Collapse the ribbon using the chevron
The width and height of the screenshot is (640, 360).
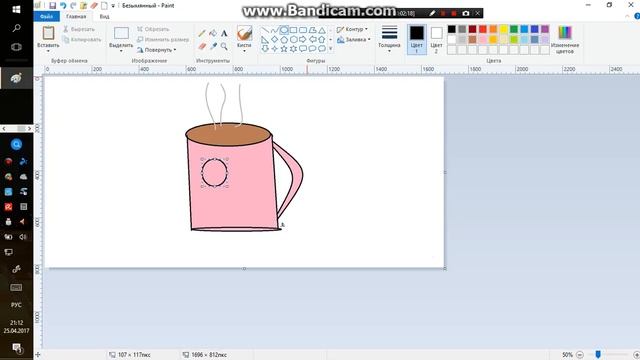(627, 16)
